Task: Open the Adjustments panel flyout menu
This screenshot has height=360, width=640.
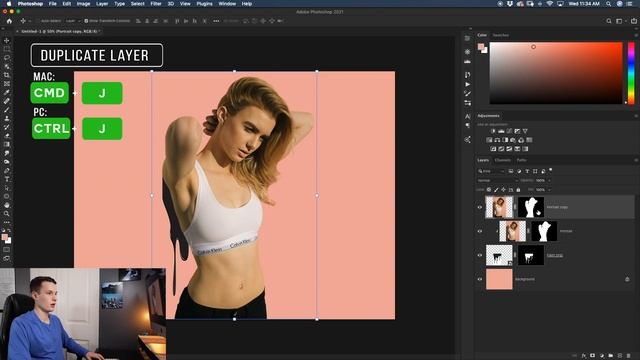Action: coord(636,116)
